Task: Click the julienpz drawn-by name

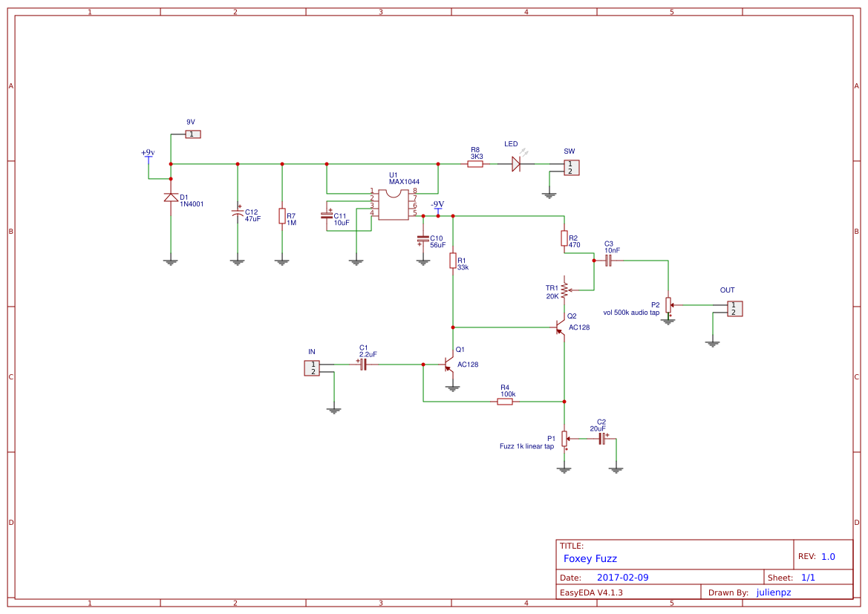Action: (772, 592)
